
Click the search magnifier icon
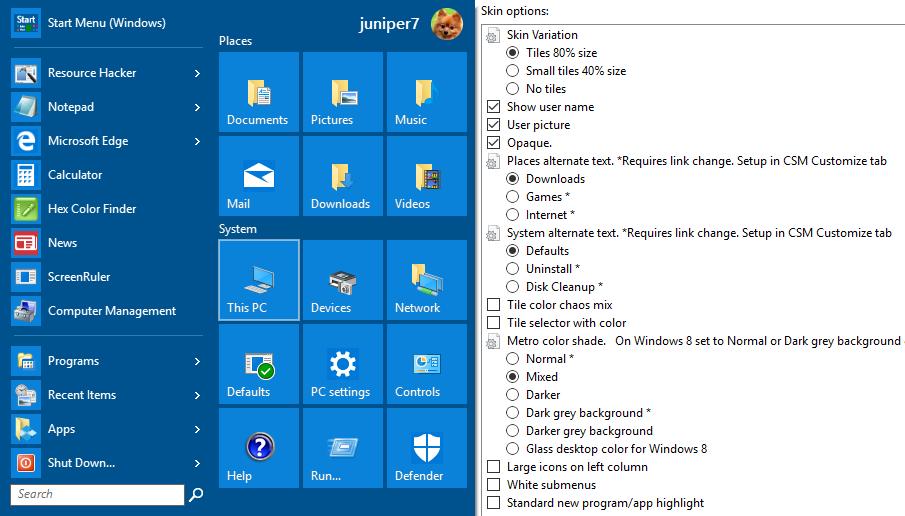(x=196, y=494)
